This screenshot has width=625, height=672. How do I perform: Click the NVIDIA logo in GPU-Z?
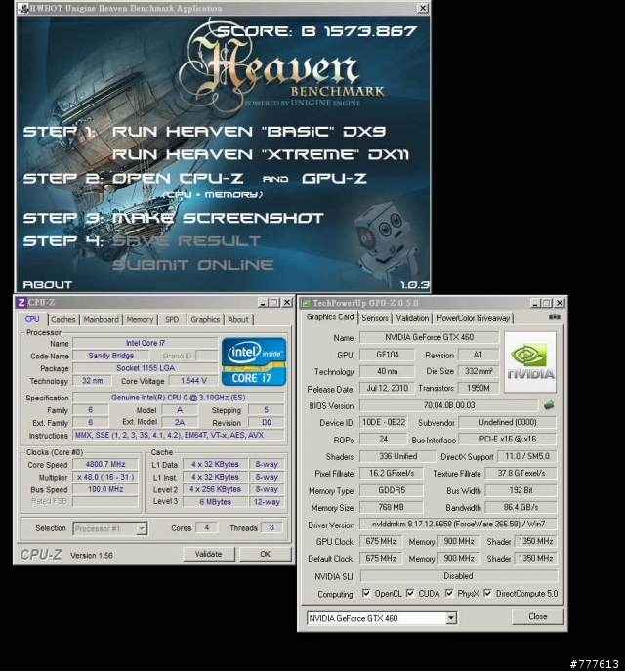530,362
